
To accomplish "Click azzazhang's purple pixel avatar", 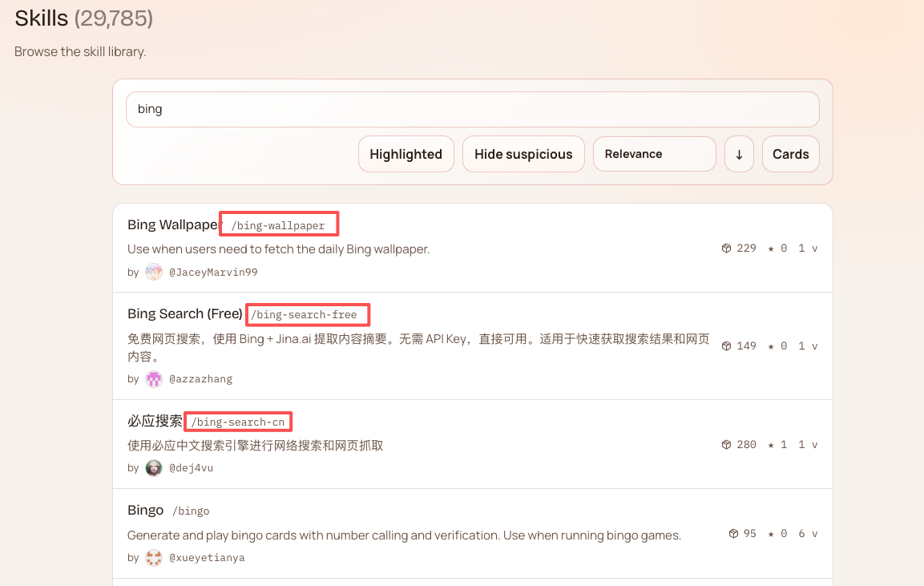I will (154, 379).
